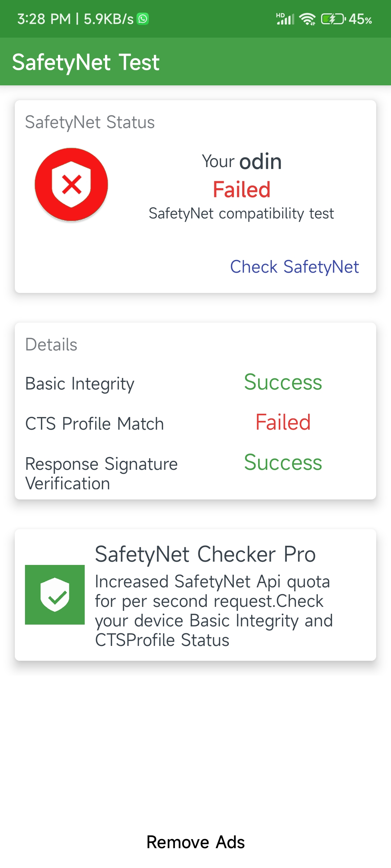
Task: Tap the HD mobile signal bars icon
Action: click(285, 19)
